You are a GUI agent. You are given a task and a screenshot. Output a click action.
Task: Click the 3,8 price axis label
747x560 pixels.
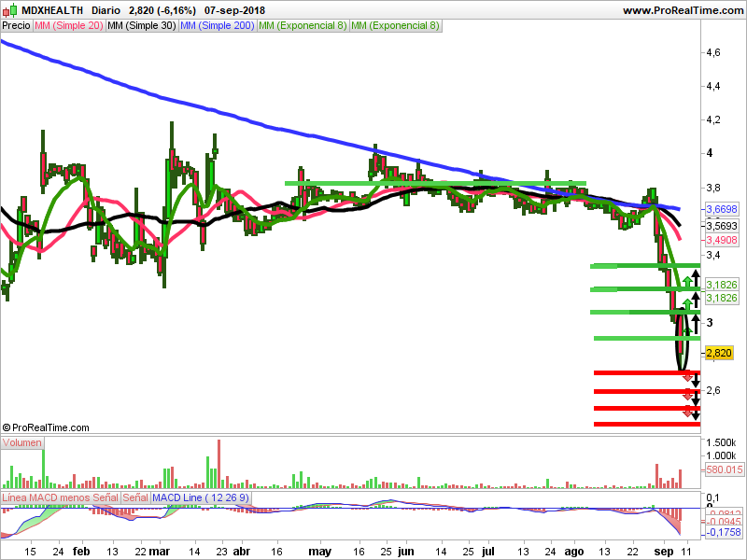tap(713, 188)
